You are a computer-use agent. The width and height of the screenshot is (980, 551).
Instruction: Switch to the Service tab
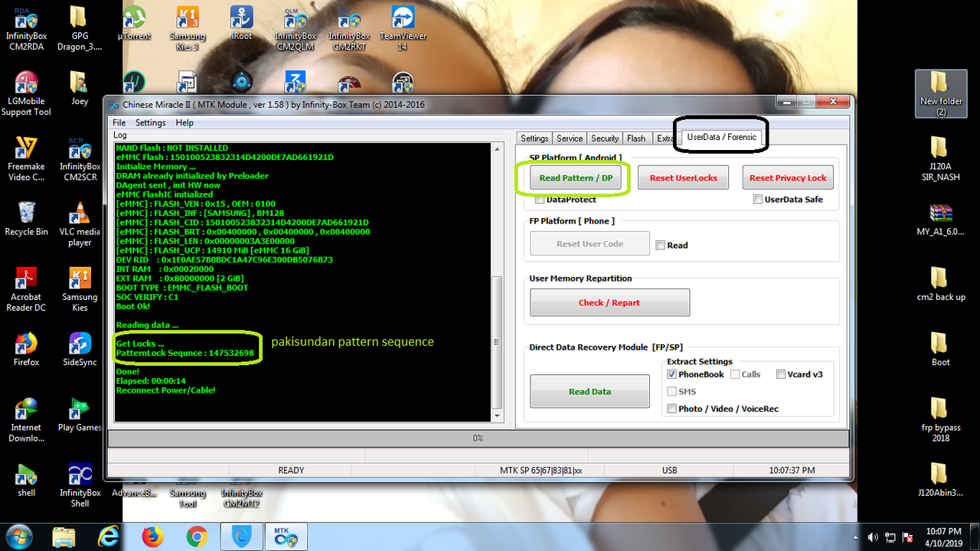tap(570, 139)
